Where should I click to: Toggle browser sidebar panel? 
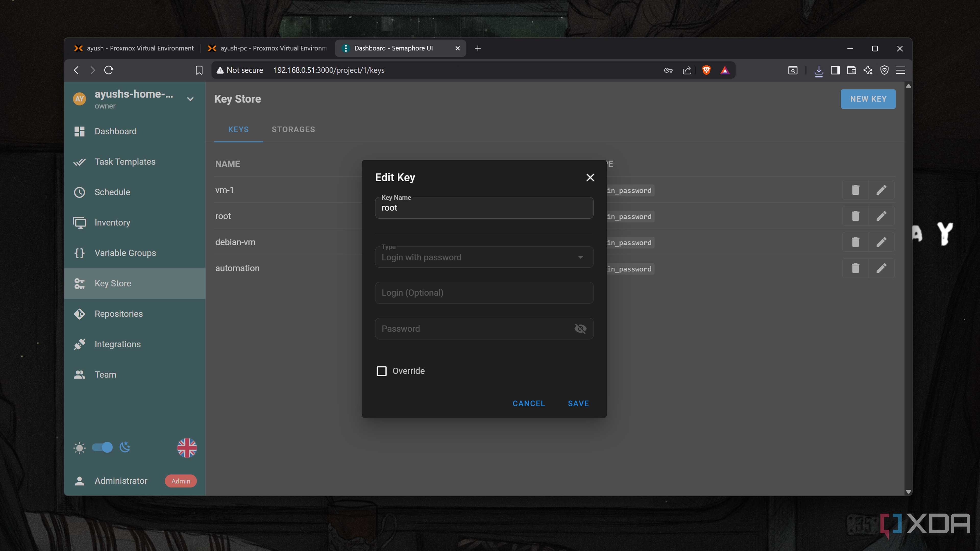pyautogui.click(x=835, y=70)
